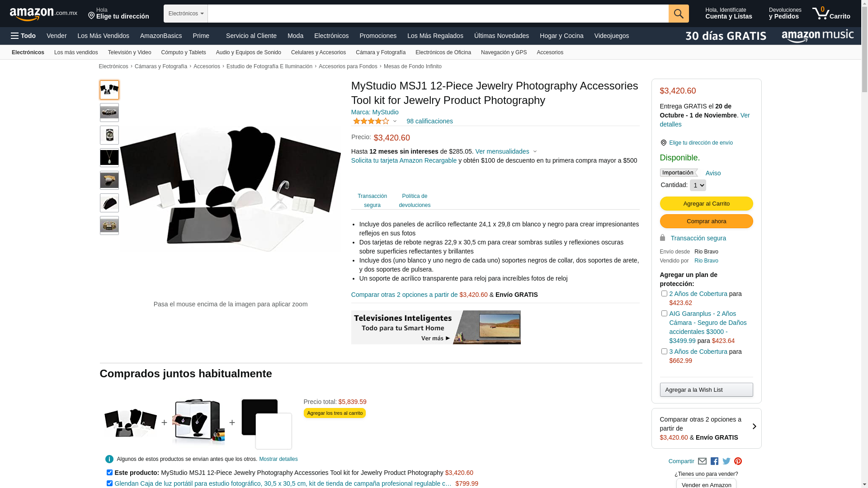Check the AIG Garanplus protection plan
868x488 pixels.
pyautogui.click(x=664, y=314)
